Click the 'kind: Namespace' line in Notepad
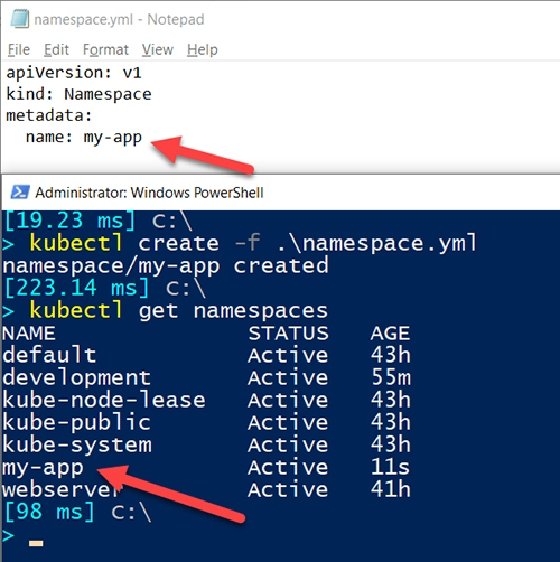 tap(79, 94)
